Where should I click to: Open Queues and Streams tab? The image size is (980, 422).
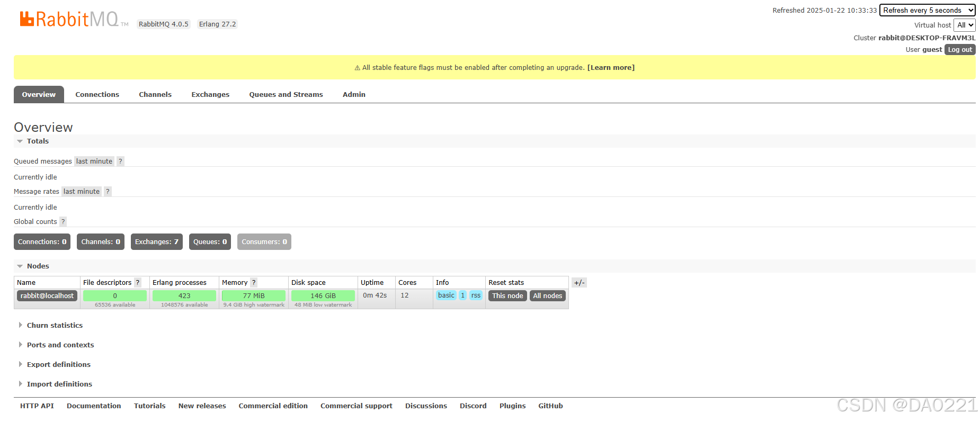click(286, 94)
